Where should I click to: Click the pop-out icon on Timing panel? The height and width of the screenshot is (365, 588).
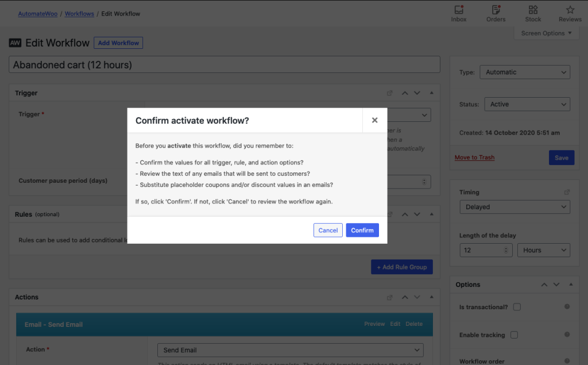click(x=567, y=191)
